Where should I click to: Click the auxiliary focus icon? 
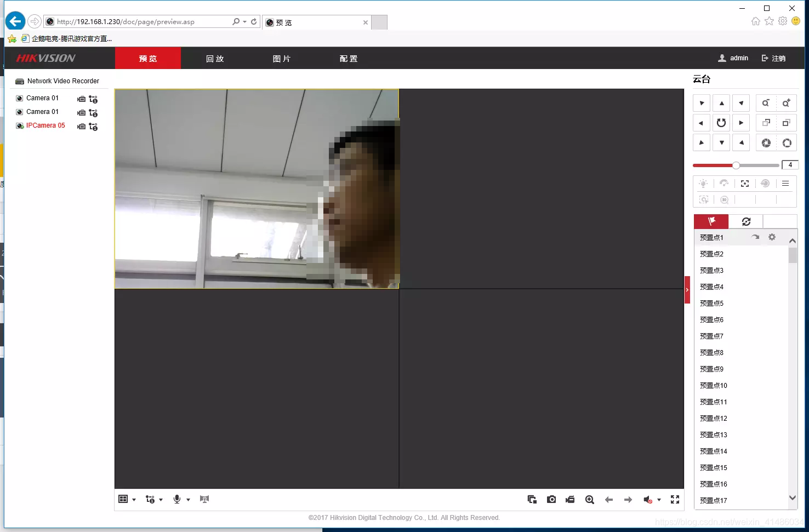coord(745,184)
